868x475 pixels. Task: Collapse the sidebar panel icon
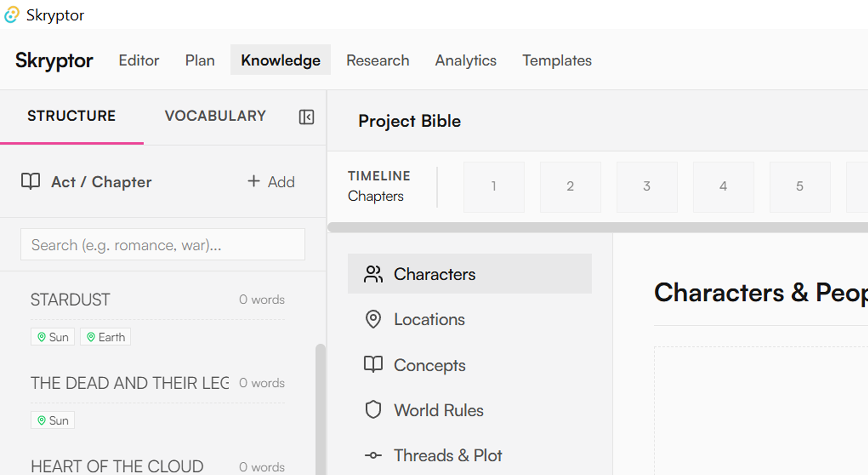pyautogui.click(x=307, y=117)
